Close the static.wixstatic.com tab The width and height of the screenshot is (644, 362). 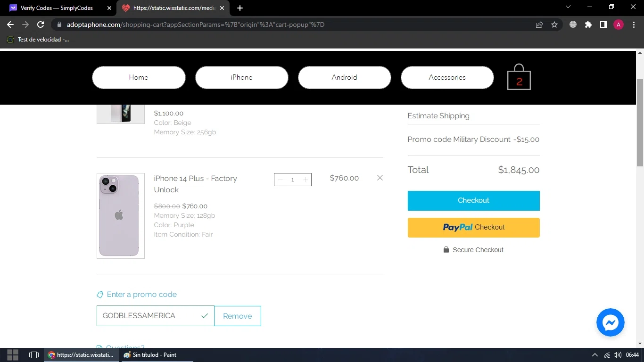(222, 8)
